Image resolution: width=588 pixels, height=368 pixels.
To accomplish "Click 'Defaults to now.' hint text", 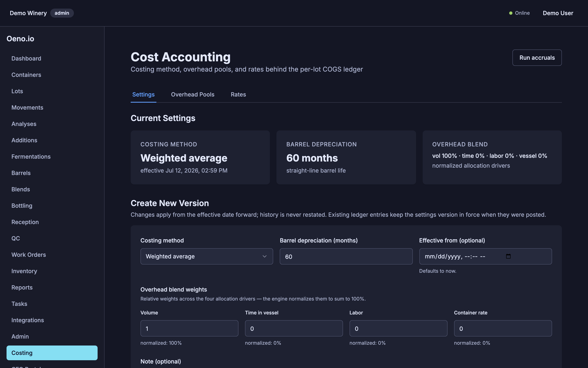I will 438,271.
